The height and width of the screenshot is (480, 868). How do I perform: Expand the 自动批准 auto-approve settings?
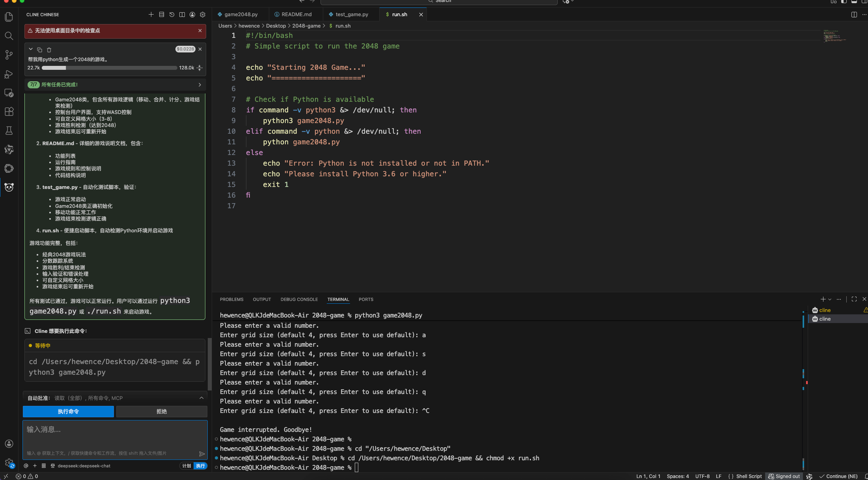point(201,398)
